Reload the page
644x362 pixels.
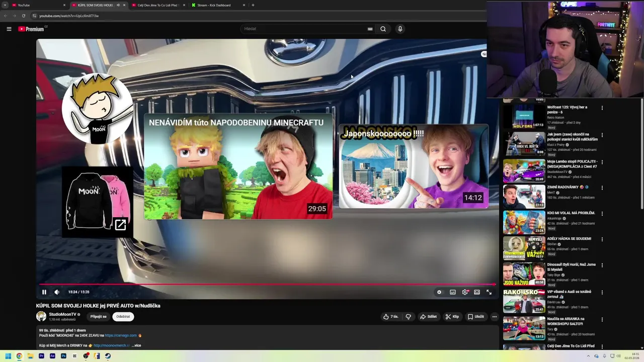coord(23,16)
